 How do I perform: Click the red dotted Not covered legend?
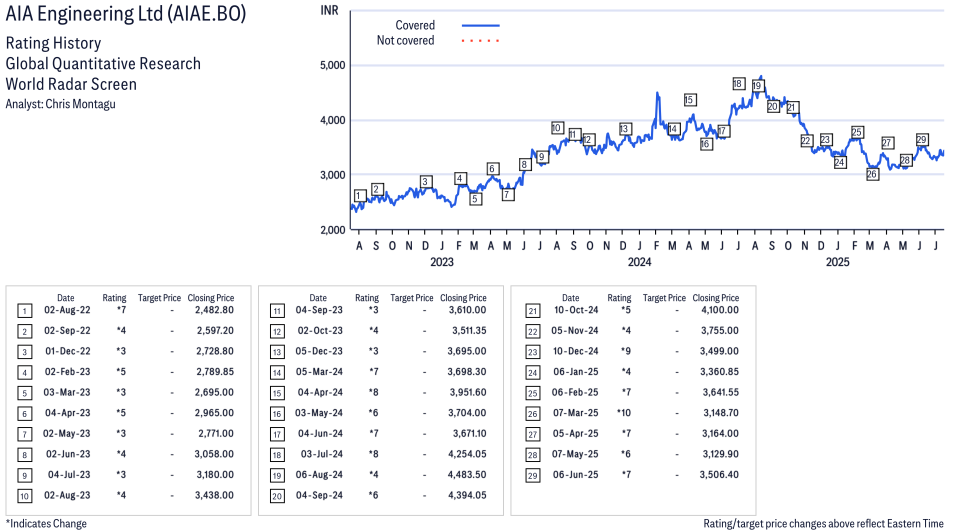point(481,41)
